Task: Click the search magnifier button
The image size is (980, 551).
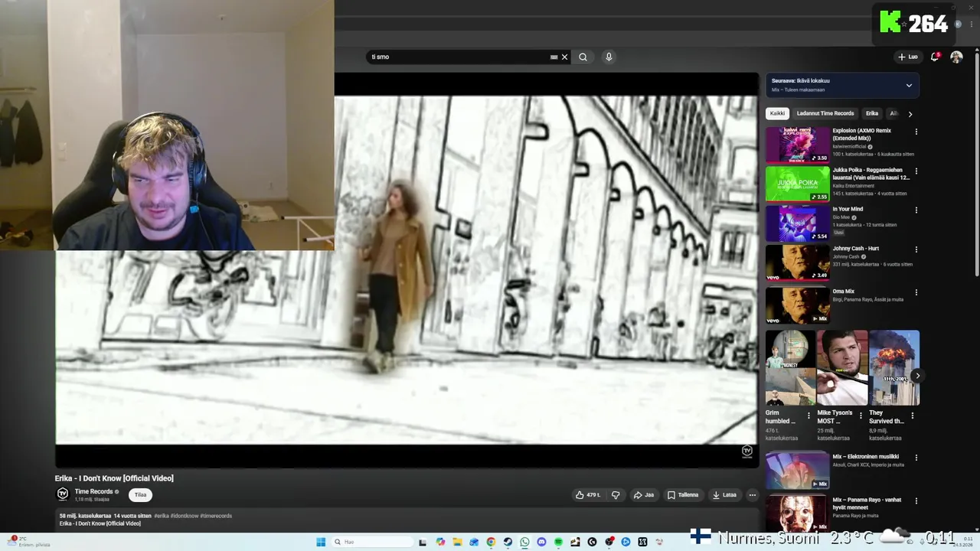Action: coord(583,57)
